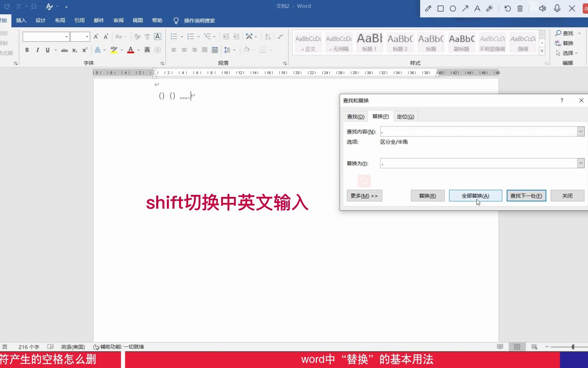
Task: Toggle italic formatting
Action: (37, 50)
